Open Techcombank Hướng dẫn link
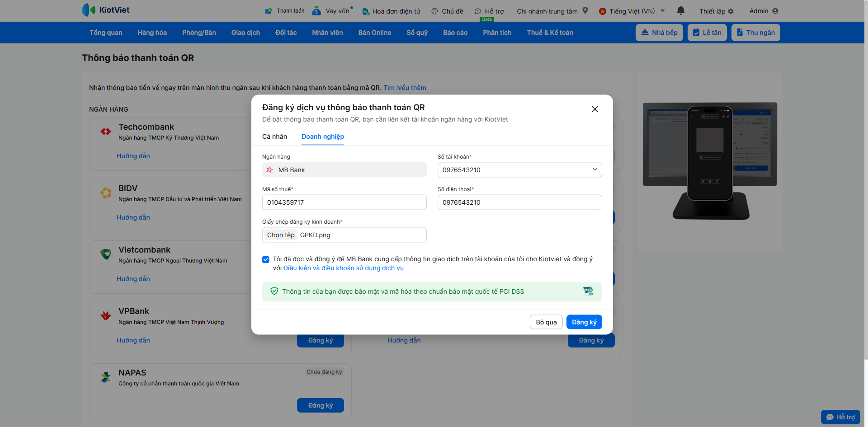 (x=133, y=156)
